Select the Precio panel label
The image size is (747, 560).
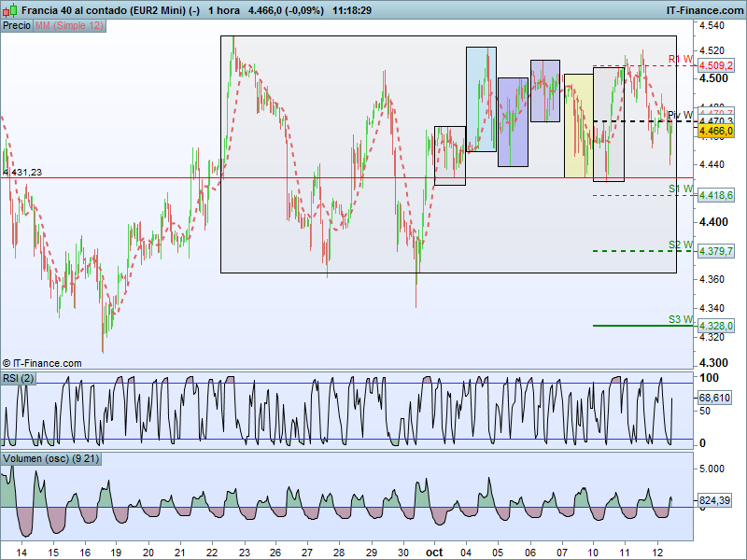pos(17,25)
